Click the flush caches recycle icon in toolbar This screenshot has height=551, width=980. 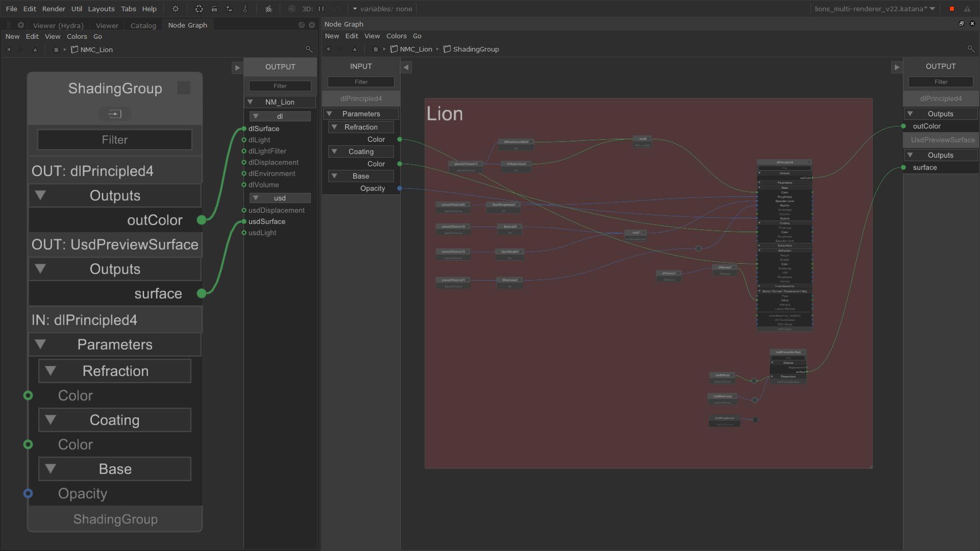tap(199, 9)
